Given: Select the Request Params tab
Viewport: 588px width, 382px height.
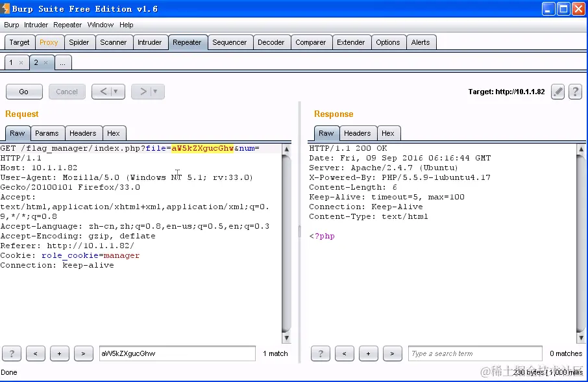Looking at the screenshot, I should coord(47,133).
